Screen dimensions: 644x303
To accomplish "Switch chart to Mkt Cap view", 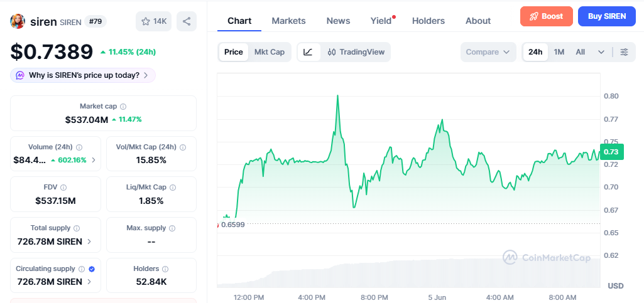I will point(270,52).
